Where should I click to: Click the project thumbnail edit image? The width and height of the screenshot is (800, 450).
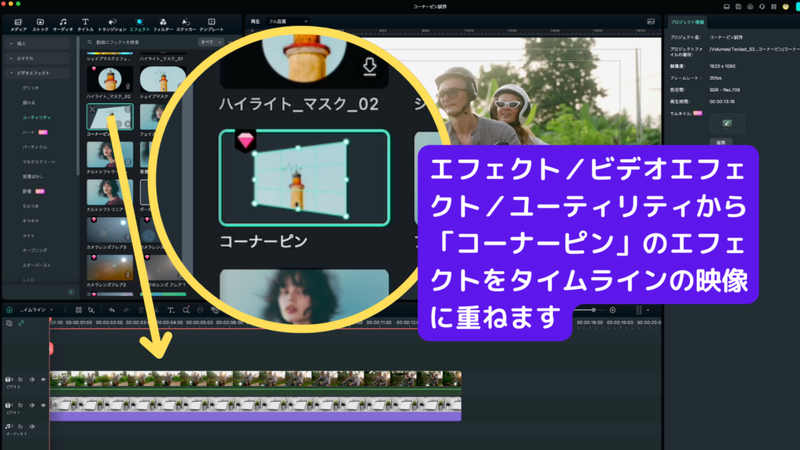click(x=727, y=123)
